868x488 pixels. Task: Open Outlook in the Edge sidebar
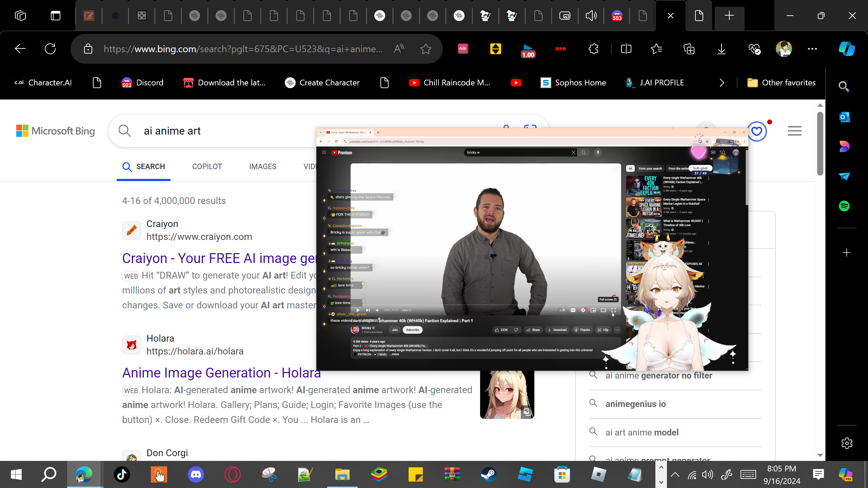click(844, 117)
